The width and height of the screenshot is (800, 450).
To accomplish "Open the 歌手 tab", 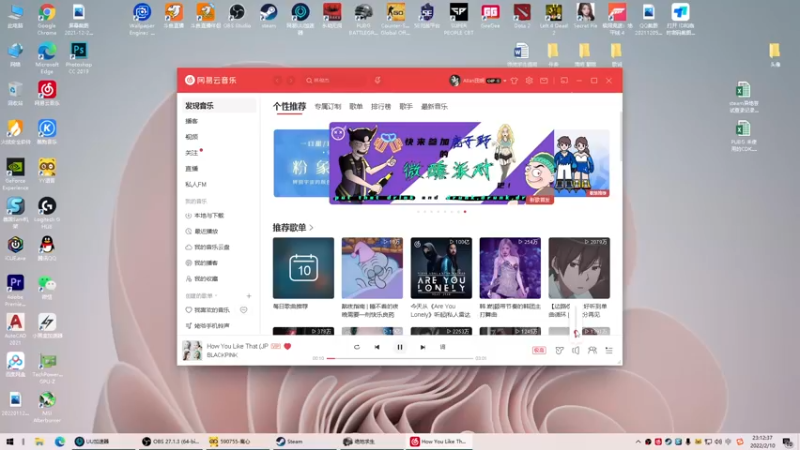I will pos(406,107).
